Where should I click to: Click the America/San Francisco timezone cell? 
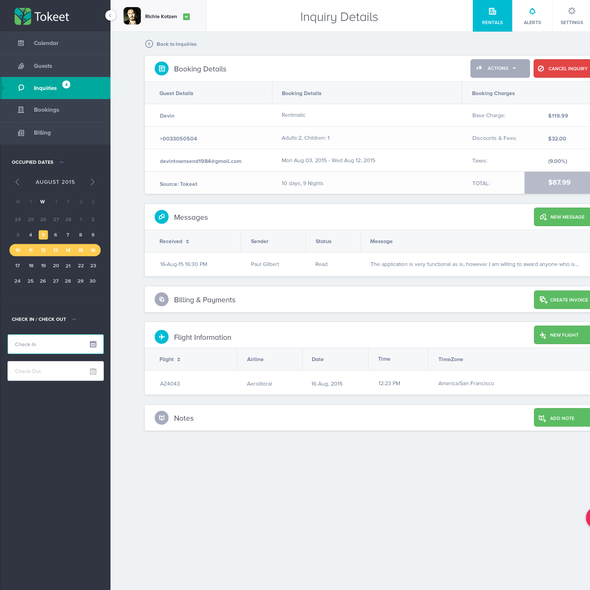point(466,383)
